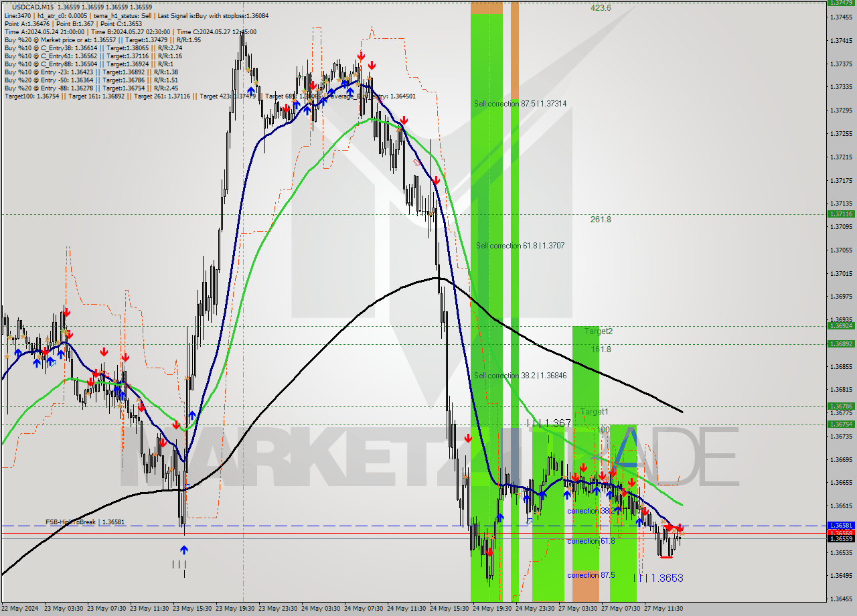Select the blue 'correction 87.5' label

[x=591, y=575]
